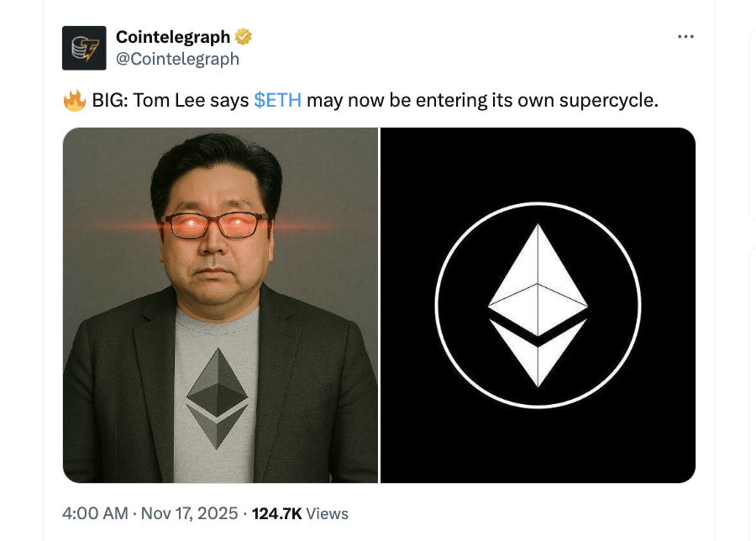Click the gold verified checkmark badge
This screenshot has height=541, width=756.
point(243,36)
